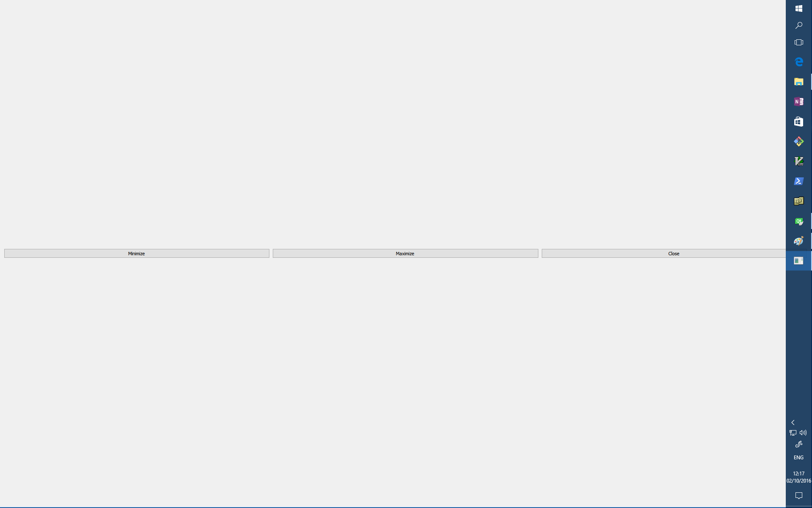Click the Maximize button
The height and width of the screenshot is (508, 812).
[x=405, y=253]
